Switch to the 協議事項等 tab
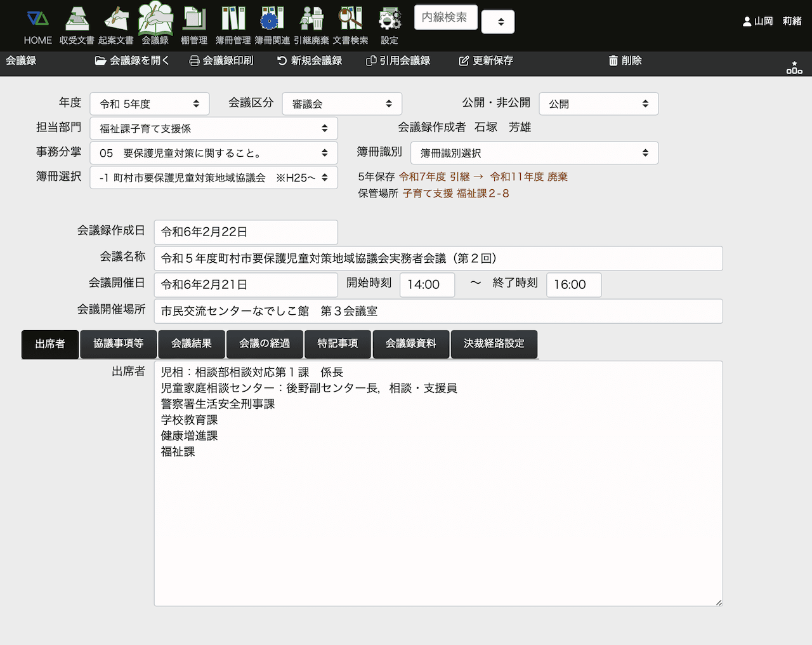Viewport: 812px width, 645px height. tap(119, 343)
